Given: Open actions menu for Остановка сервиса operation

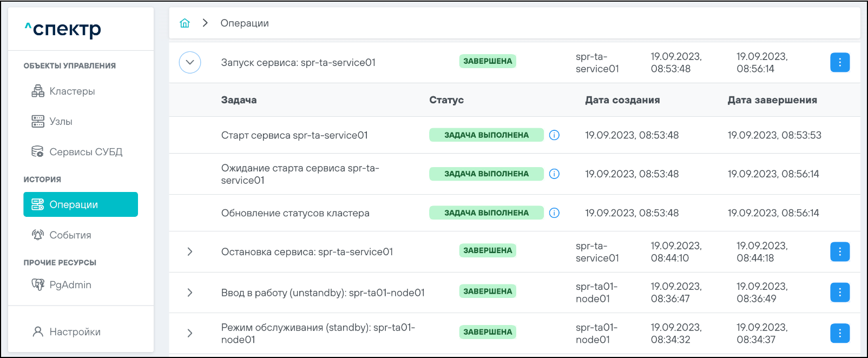Looking at the screenshot, I should [839, 251].
